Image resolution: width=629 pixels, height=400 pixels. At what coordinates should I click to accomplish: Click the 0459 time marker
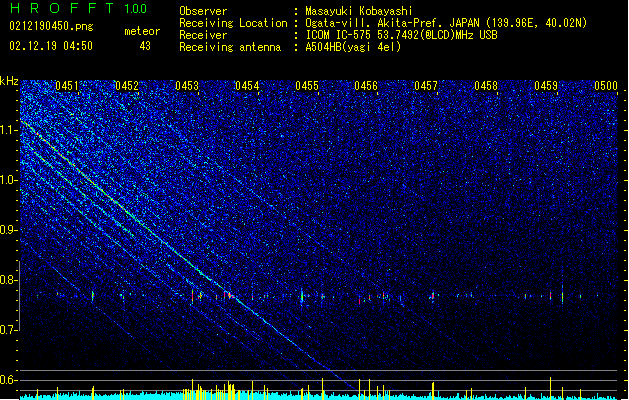click(x=546, y=86)
